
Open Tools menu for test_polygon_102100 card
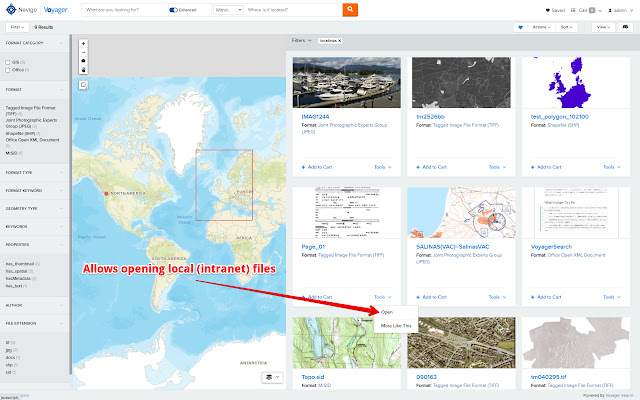pyautogui.click(x=612, y=167)
